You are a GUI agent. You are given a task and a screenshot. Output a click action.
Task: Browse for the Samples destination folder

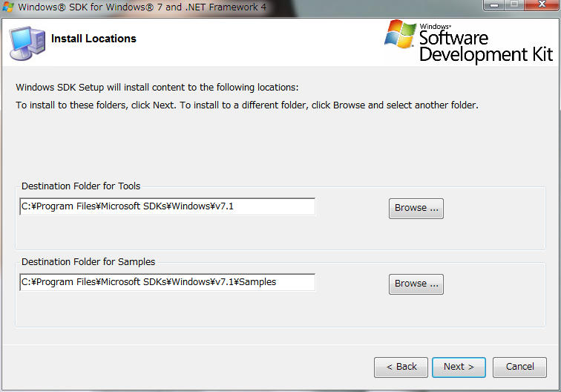416,284
